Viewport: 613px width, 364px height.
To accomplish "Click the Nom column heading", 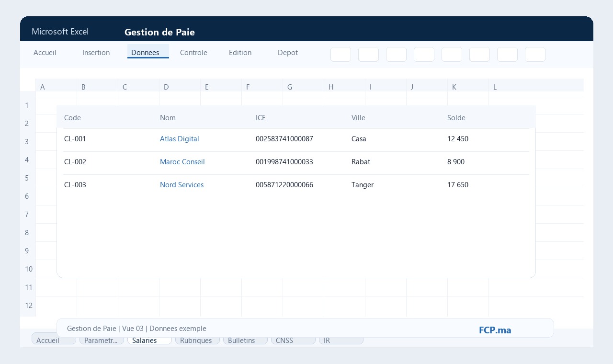I will pyautogui.click(x=168, y=118).
